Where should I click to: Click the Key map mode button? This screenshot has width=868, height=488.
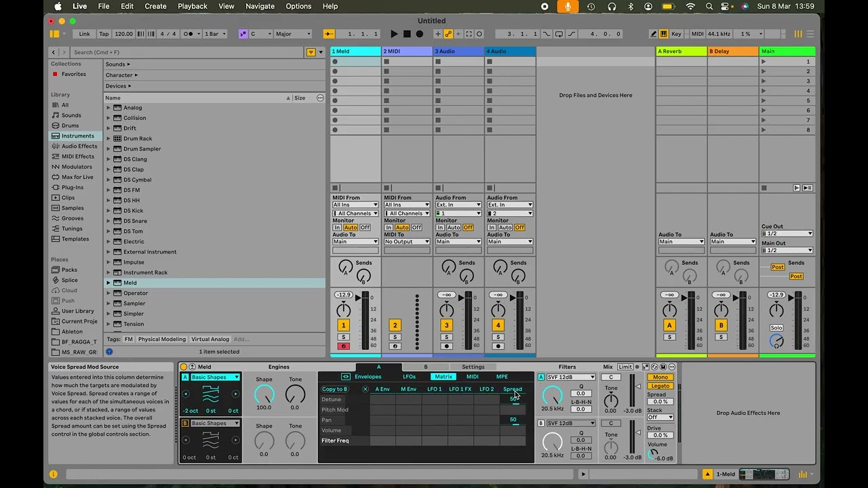pyautogui.click(x=676, y=34)
